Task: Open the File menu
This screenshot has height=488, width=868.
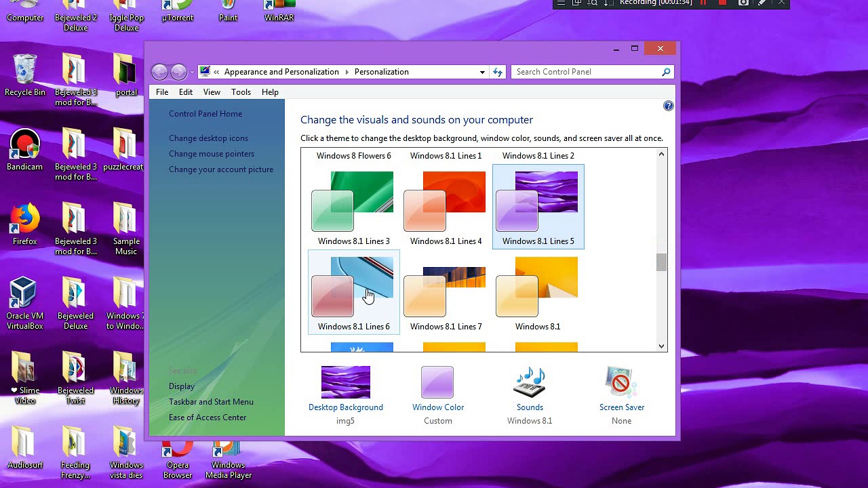Action: (162, 92)
